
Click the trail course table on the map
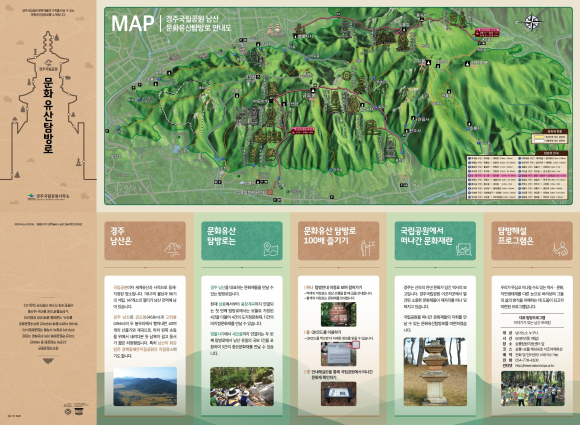pyautogui.click(x=517, y=177)
